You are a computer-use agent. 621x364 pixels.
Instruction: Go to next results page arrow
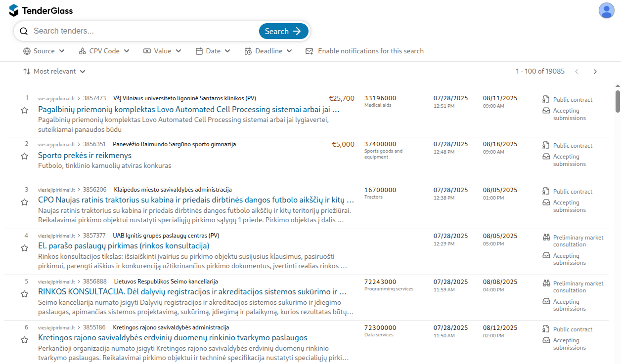coord(595,72)
